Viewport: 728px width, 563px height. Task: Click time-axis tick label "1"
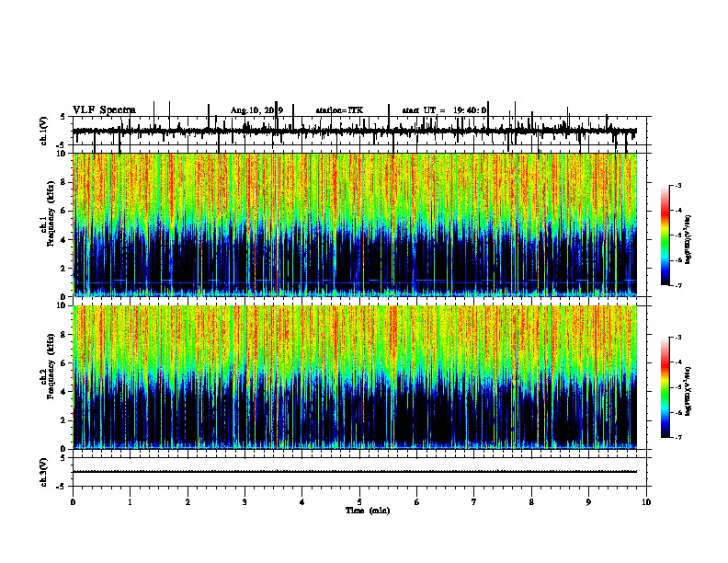tap(130, 502)
